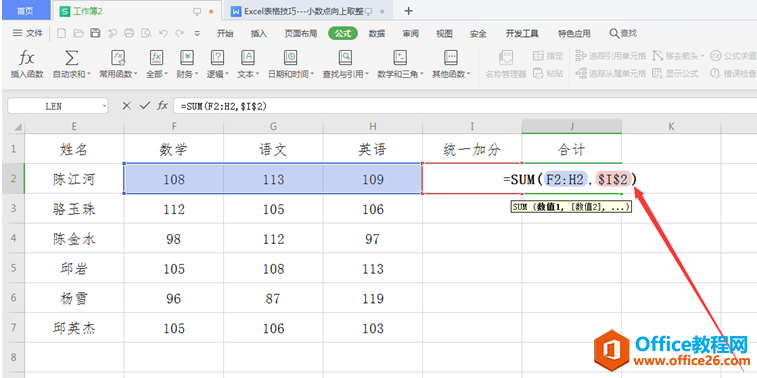Screen dimensions: 757x378
Task: Click the 合计 header cell
Action: pyautogui.click(x=572, y=149)
